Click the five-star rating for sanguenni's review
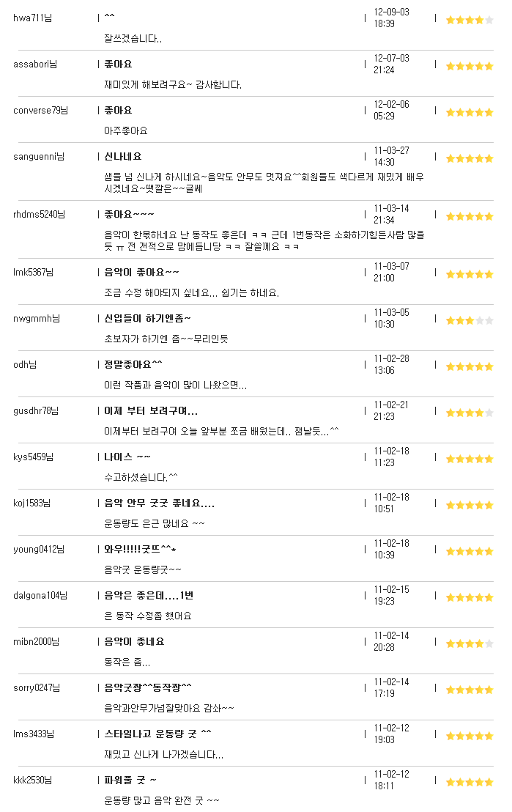 pos(470,158)
